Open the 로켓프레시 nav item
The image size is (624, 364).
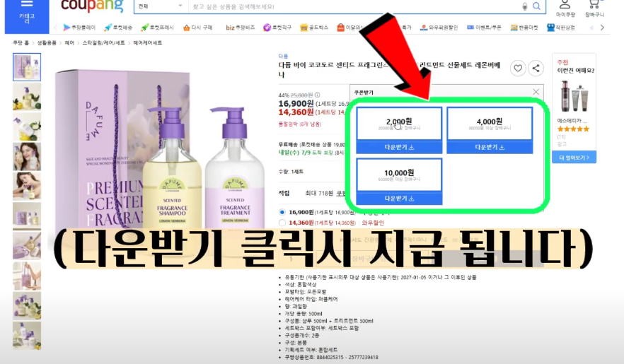click(x=158, y=28)
